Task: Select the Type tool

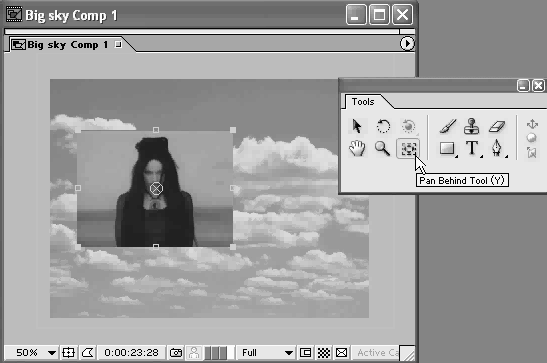Action: pos(472,148)
